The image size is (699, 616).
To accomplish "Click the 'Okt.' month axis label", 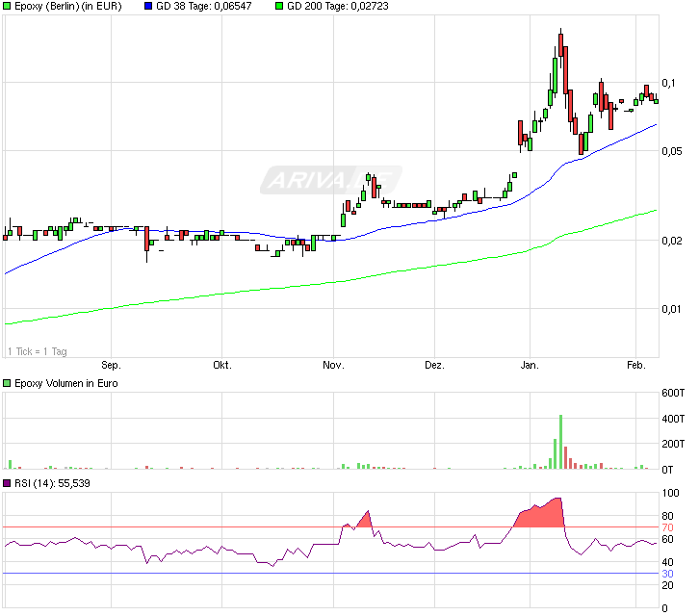I will coord(222,366).
